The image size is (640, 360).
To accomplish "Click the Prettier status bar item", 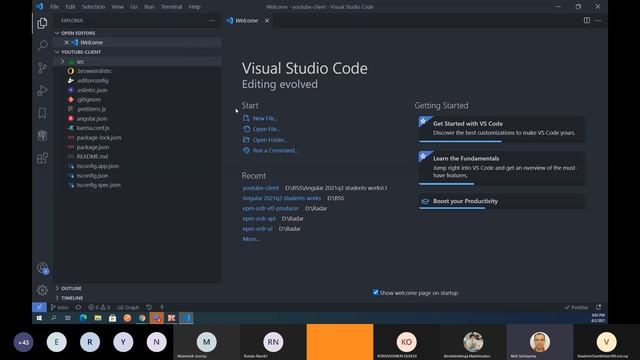I will point(576,307).
